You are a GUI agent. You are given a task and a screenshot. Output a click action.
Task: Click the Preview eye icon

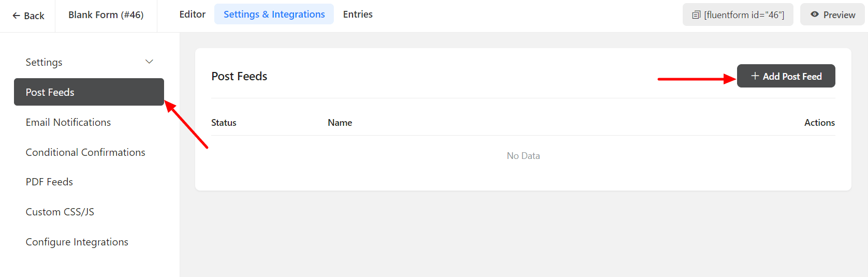815,14
